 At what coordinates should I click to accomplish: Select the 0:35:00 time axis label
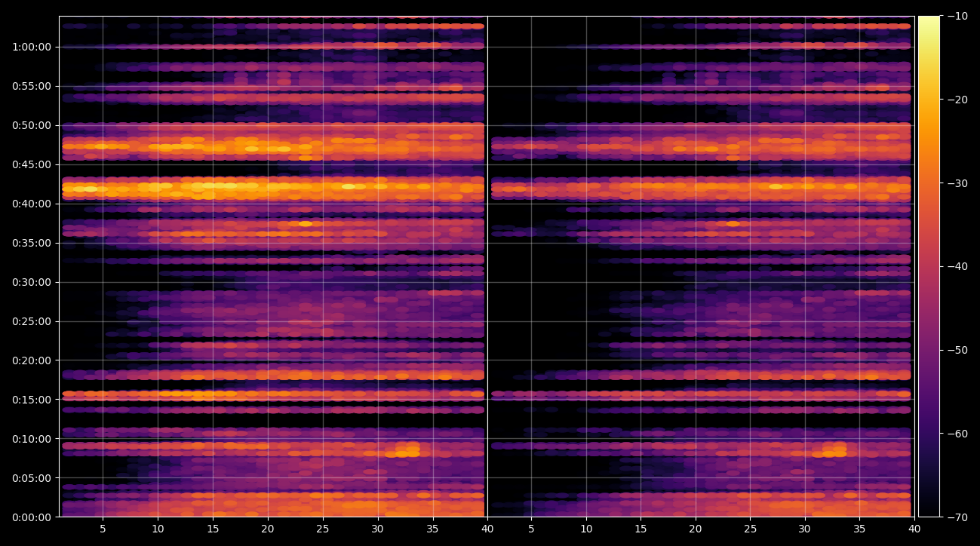[32, 243]
